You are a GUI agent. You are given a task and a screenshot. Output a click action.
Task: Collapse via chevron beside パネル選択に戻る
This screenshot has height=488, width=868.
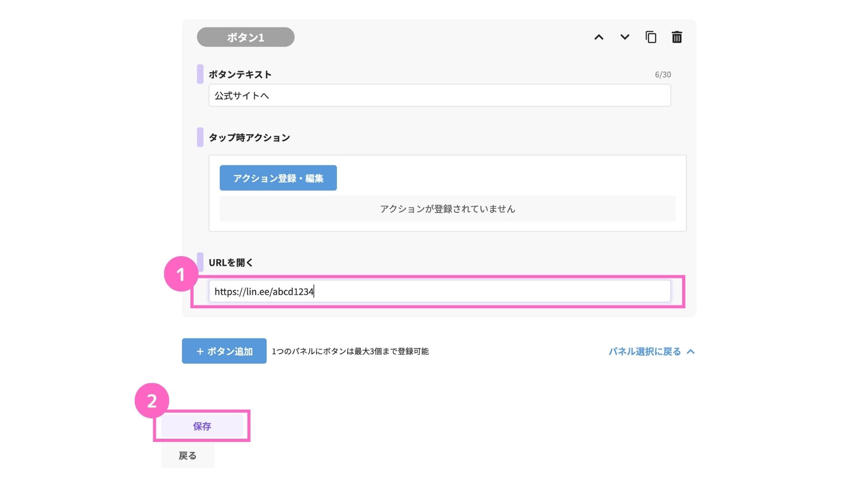[x=691, y=352]
